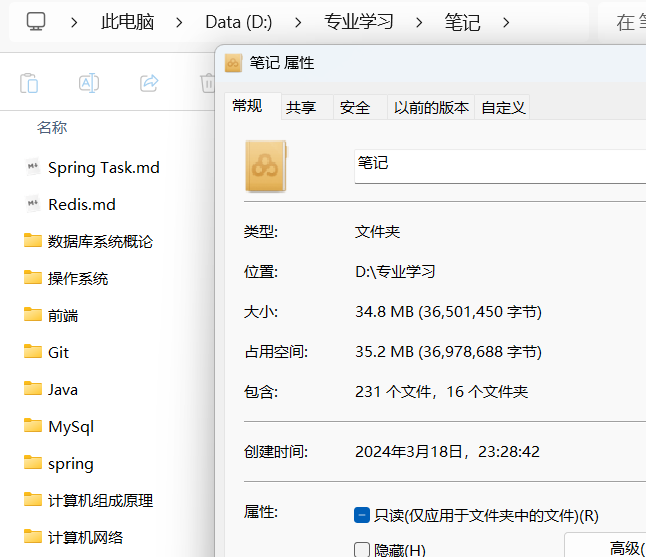Click the 高级 advanced button
The image size is (646, 557).
tap(606, 545)
